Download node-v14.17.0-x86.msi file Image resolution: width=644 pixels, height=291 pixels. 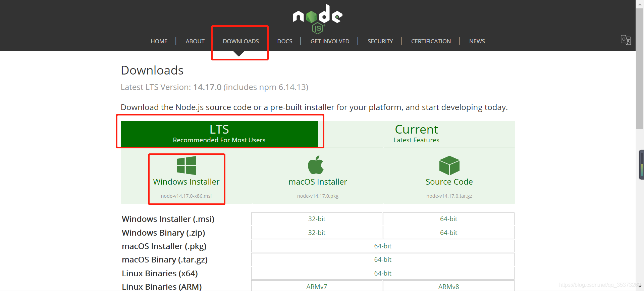[x=186, y=196]
